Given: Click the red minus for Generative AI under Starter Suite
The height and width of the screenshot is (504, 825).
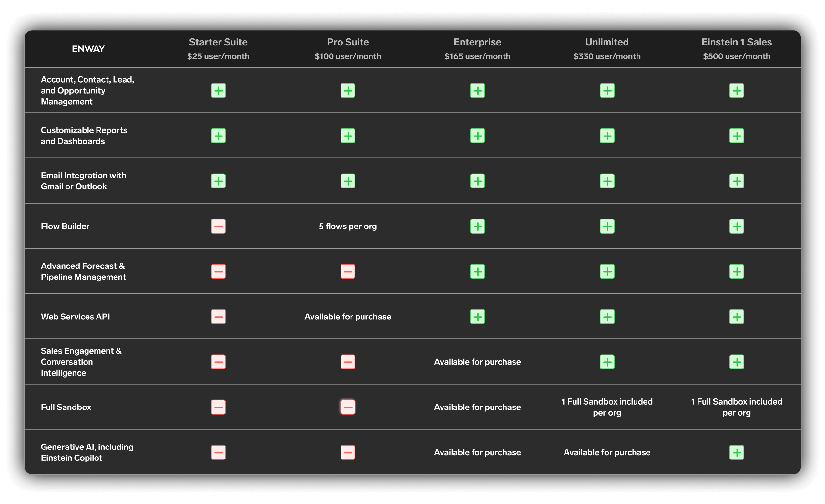Looking at the screenshot, I should point(218,452).
